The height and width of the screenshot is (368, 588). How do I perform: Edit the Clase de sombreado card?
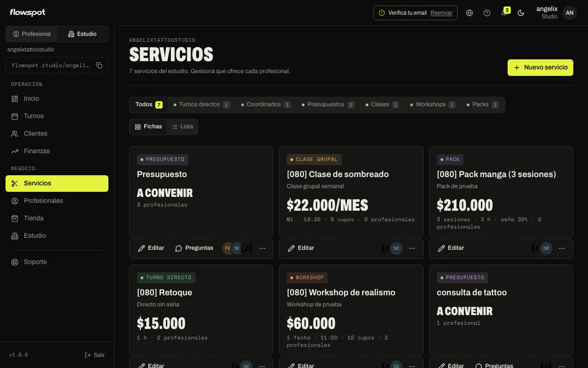point(301,248)
